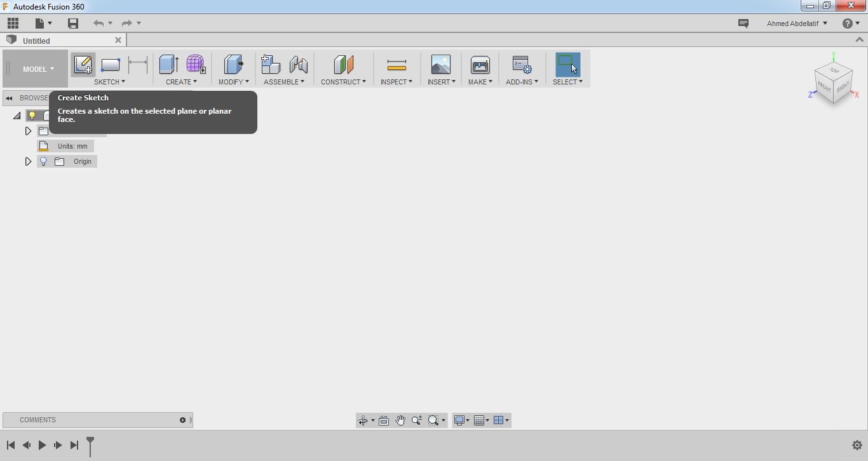Open the Viewports layout menu
The image size is (868, 461).
click(501, 420)
